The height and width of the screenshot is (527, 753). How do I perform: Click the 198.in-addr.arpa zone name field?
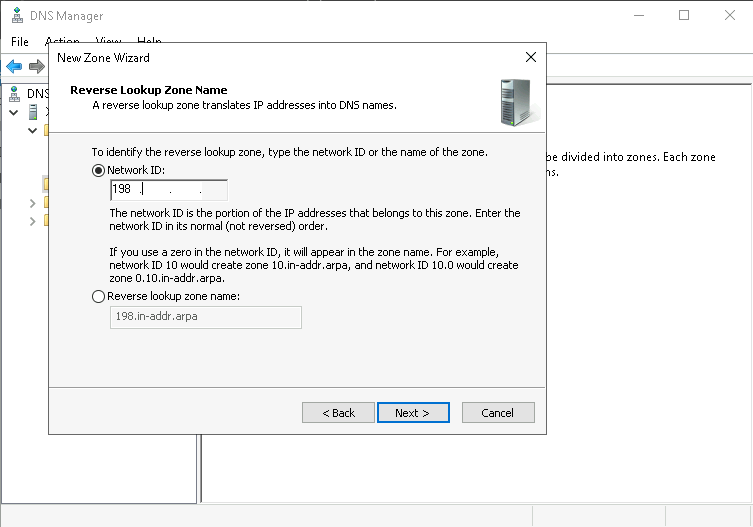pos(205,317)
